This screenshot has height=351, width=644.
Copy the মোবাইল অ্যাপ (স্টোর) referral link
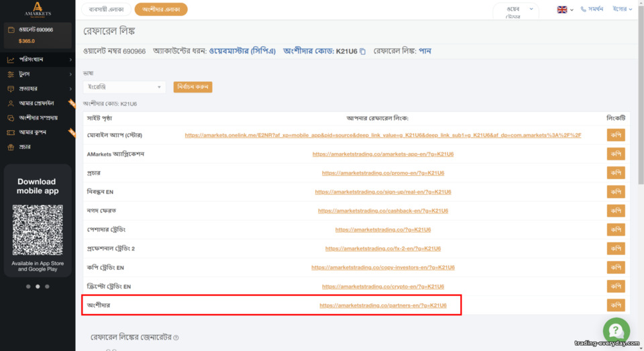pos(616,135)
